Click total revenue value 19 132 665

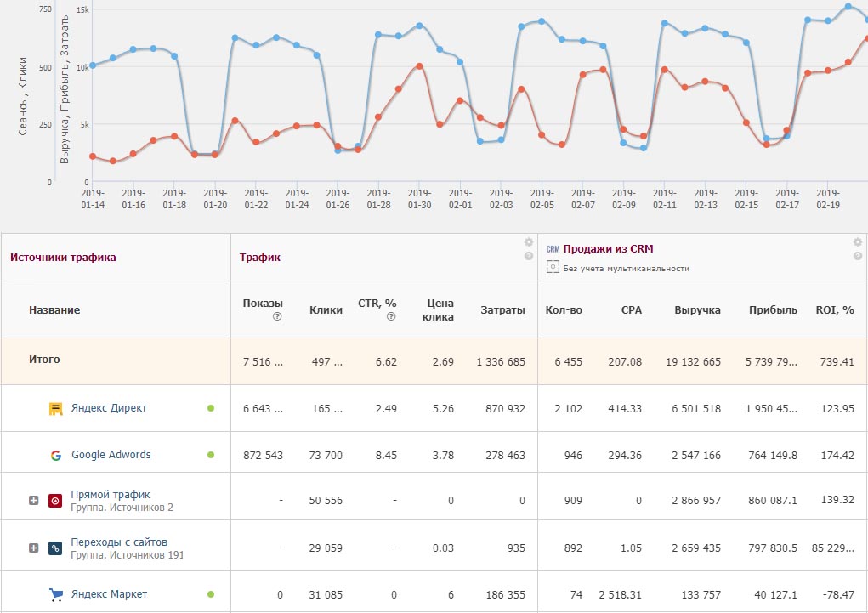click(x=693, y=361)
